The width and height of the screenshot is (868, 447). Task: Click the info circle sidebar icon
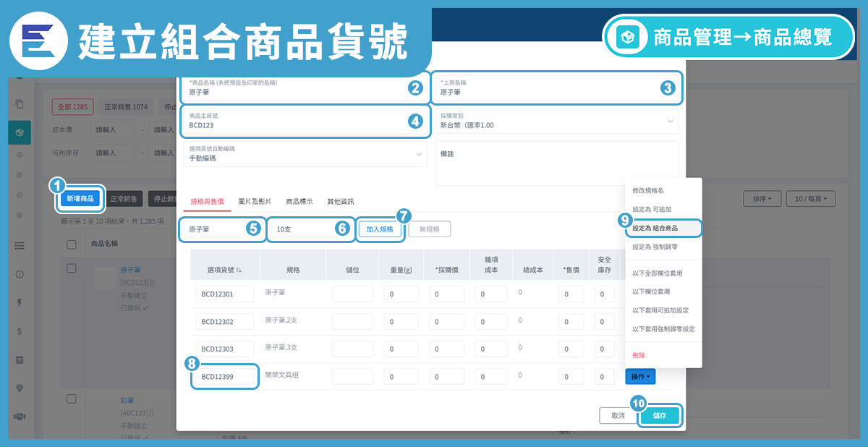coord(20,274)
